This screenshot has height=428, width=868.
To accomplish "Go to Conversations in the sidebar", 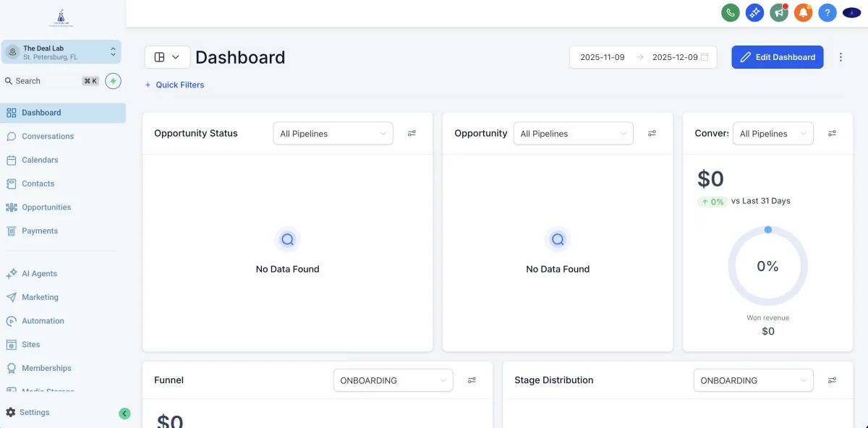I will tap(48, 136).
